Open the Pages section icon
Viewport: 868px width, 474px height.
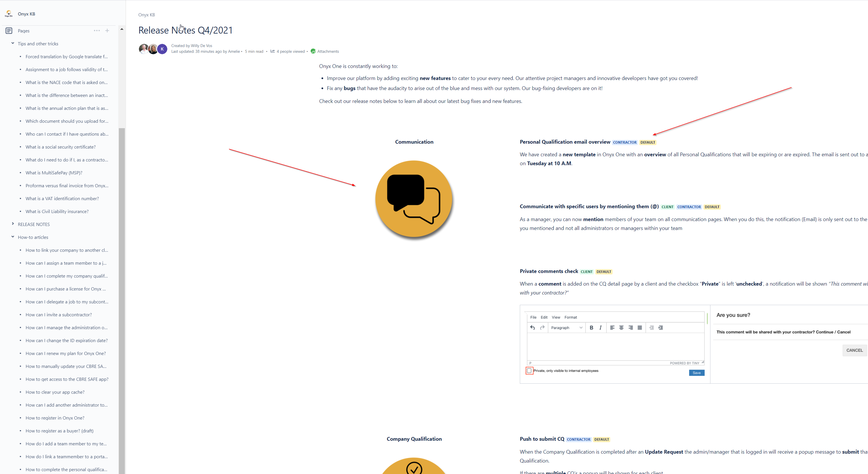(x=9, y=31)
